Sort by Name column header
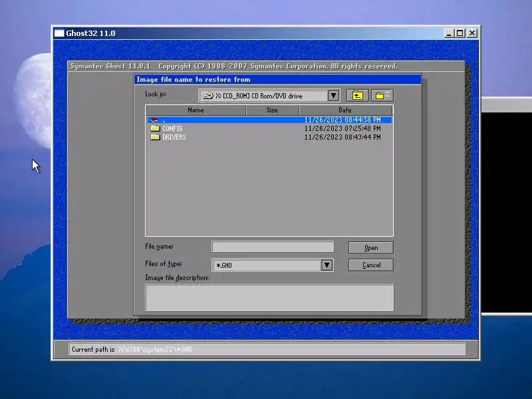This screenshot has width=532, height=399. [x=196, y=110]
